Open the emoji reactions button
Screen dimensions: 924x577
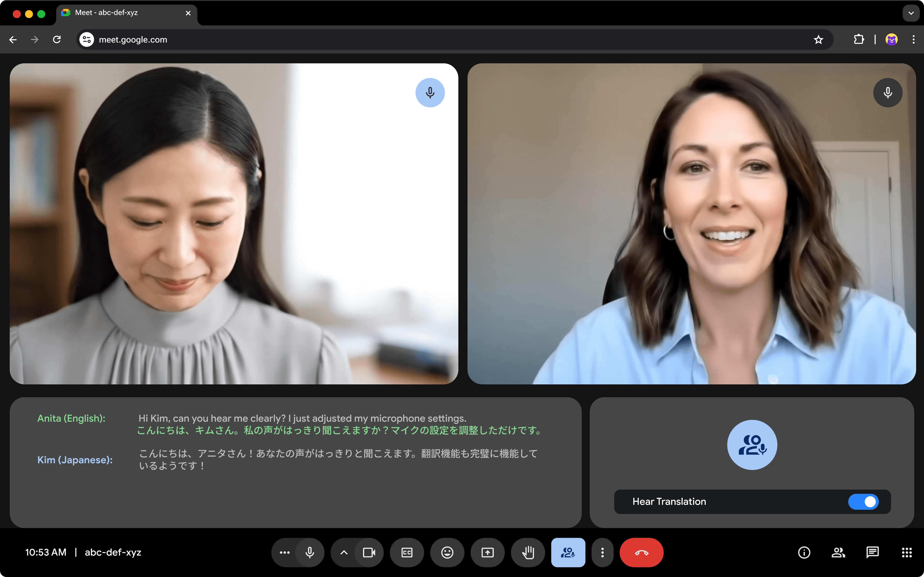(447, 552)
